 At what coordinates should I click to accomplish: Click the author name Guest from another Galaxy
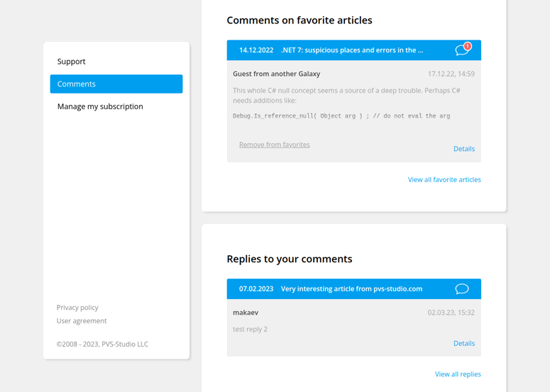tap(276, 74)
